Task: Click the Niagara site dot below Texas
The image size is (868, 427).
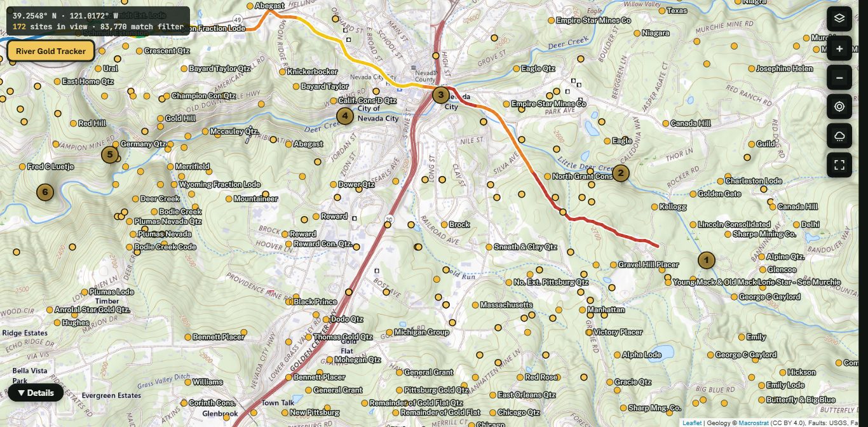Action: 637,33
